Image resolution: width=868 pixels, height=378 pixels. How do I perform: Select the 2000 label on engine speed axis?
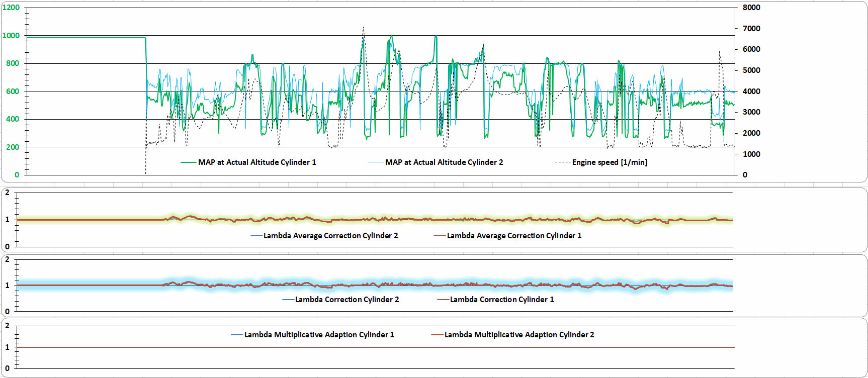tap(751, 133)
